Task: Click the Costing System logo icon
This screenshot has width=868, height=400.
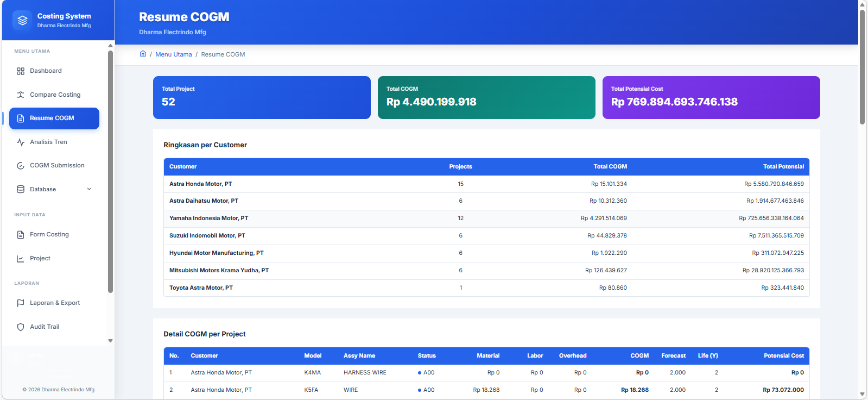Action: [x=22, y=20]
